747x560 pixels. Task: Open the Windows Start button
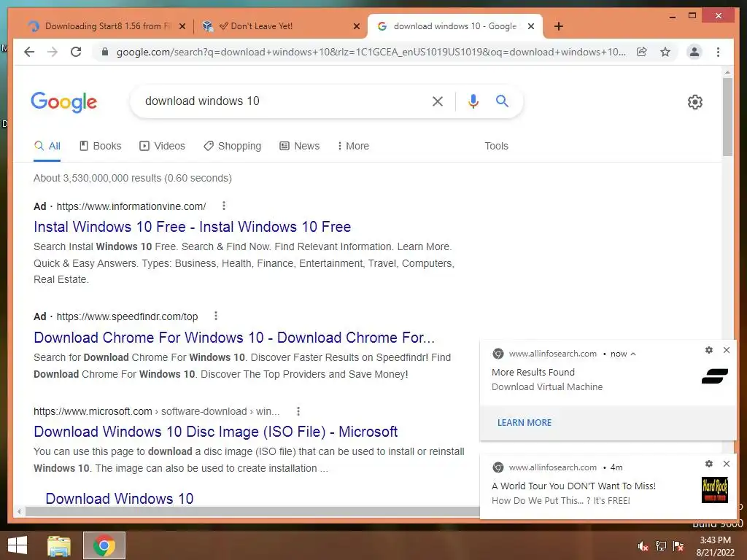[18, 545]
